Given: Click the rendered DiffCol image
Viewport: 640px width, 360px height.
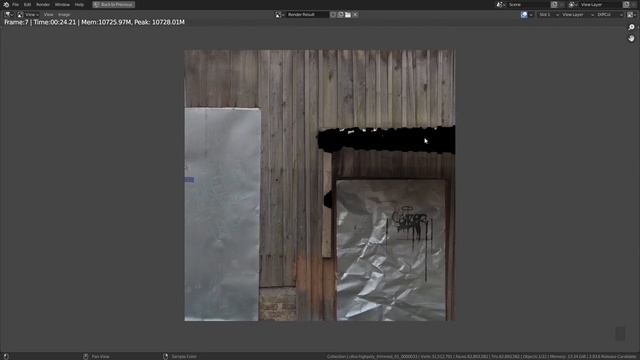Looking at the screenshot, I should 320,185.
